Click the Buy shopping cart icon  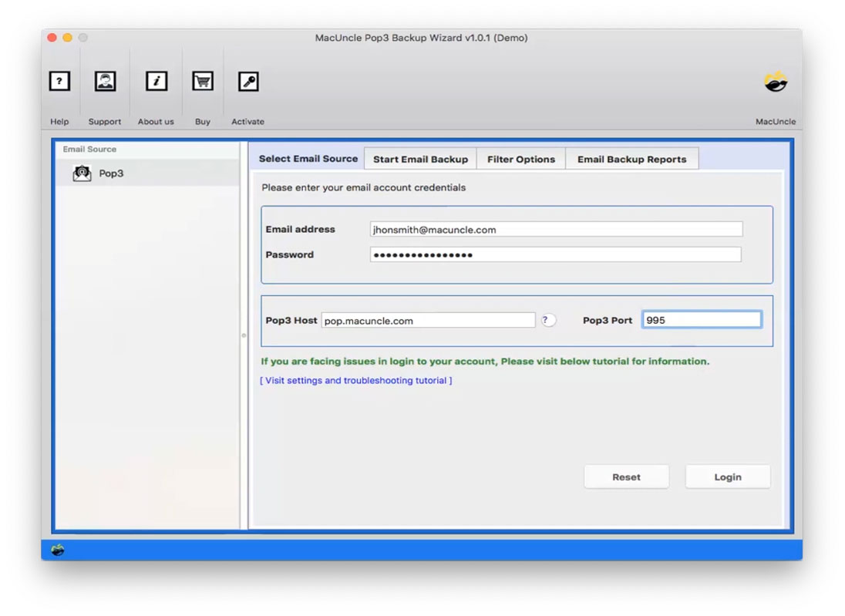point(202,81)
